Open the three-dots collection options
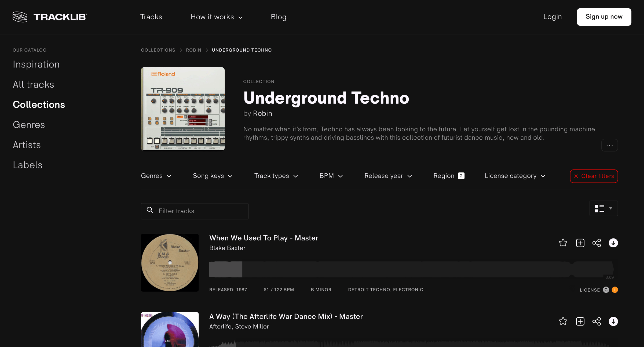 click(609, 145)
